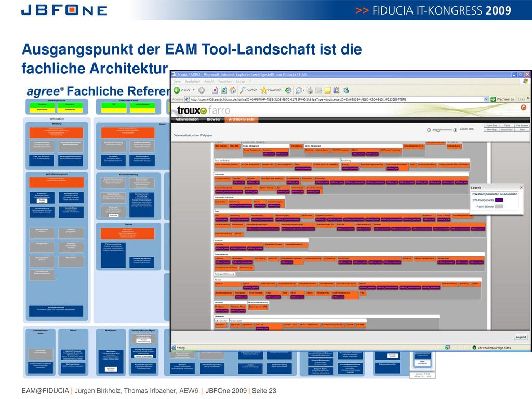Screen dimensions: 532x399
Task: Open Suchen search in the IE toolbar
Action: click(249, 90)
